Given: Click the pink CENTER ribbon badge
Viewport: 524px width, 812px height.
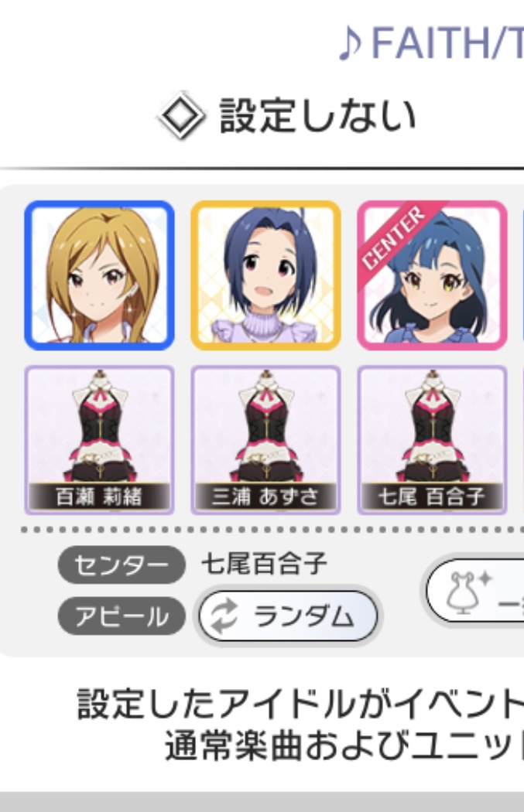Looking at the screenshot, I should (x=394, y=237).
